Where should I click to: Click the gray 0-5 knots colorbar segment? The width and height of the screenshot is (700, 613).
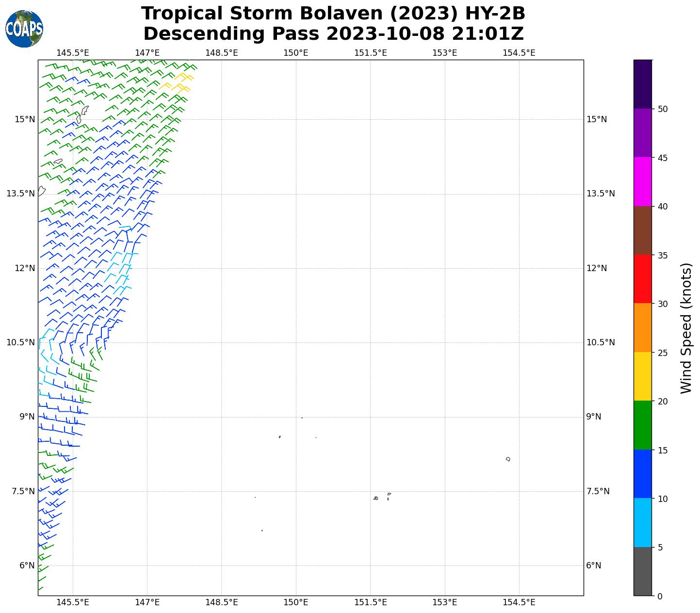click(643, 571)
